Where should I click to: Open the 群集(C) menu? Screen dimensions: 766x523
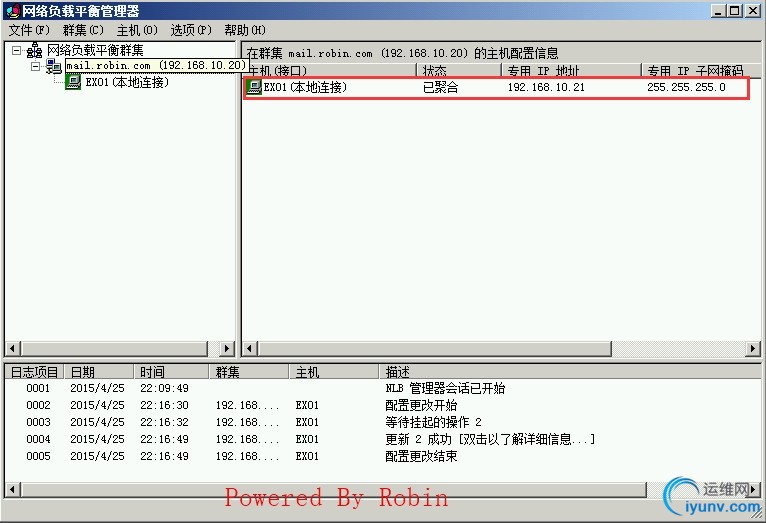(83, 30)
